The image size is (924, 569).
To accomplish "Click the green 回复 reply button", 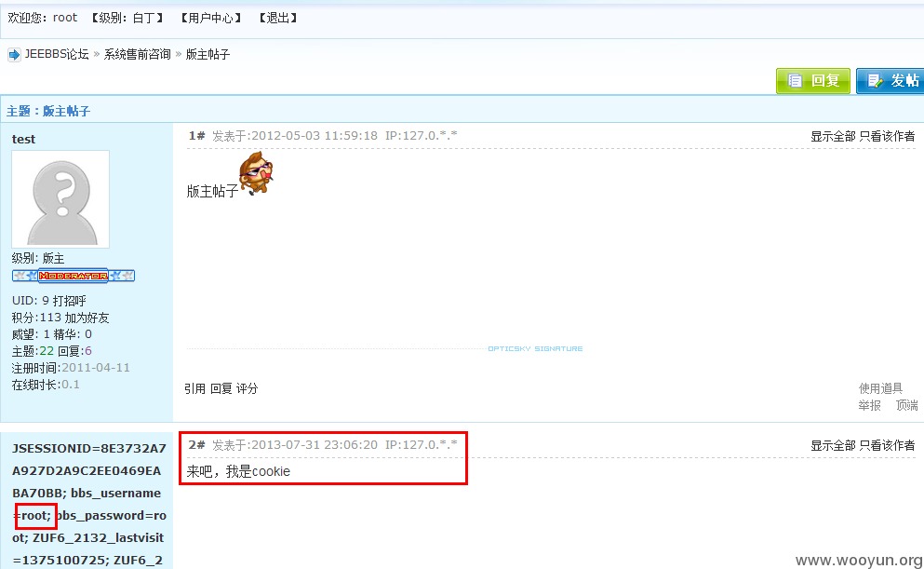I will (813, 81).
